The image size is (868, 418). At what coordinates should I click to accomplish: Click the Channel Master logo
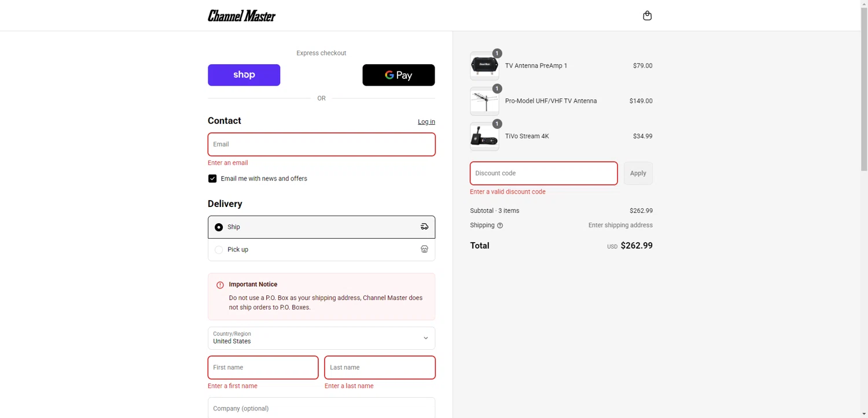click(241, 16)
